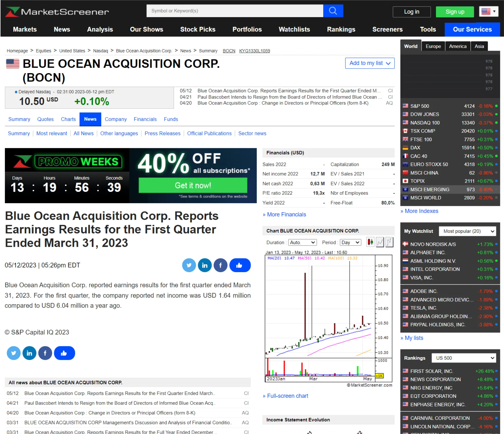
Task: Share article on Facebook above the text
Action: (220, 265)
